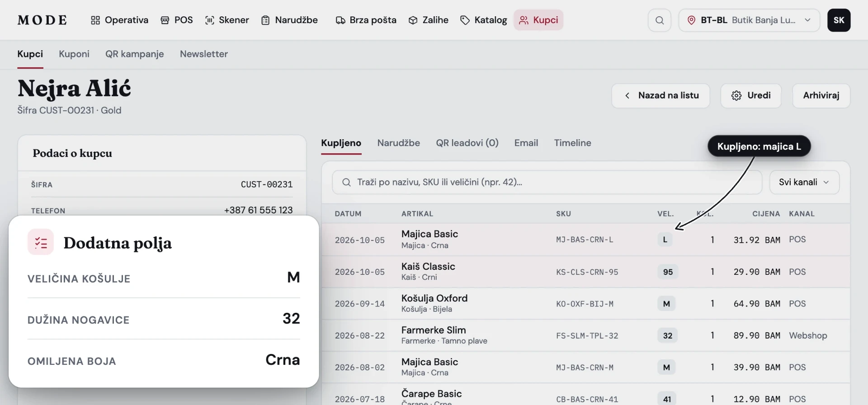Click the POS storefront icon
Screen dimensions: 868x405
click(165, 20)
